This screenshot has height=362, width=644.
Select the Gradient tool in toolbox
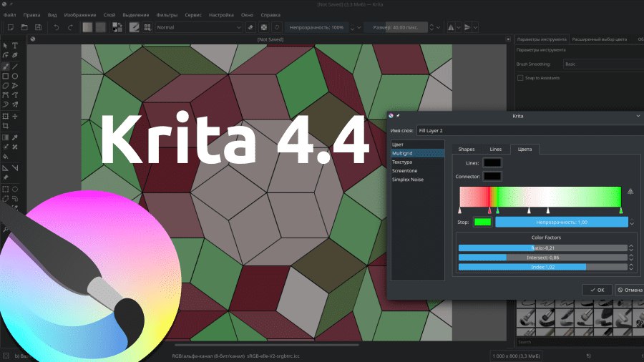pos(5,137)
